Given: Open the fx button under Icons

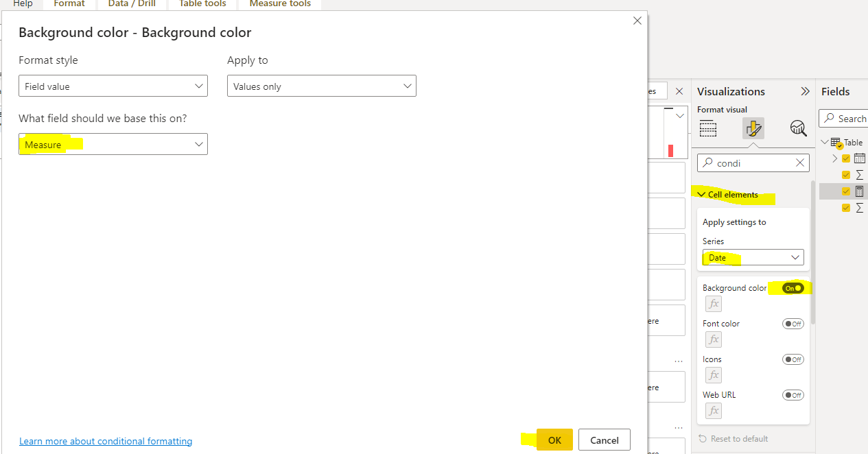Looking at the screenshot, I should pos(714,375).
